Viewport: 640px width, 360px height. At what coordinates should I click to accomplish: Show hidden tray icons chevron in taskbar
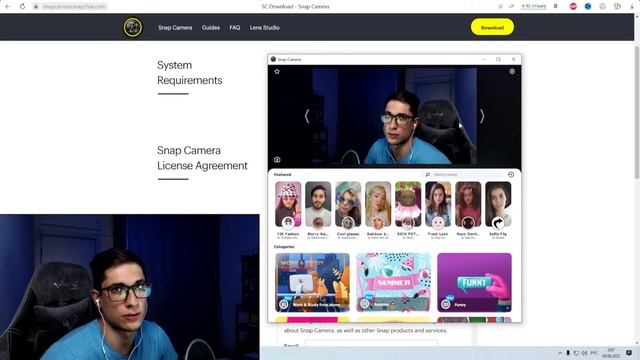(560, 353)
